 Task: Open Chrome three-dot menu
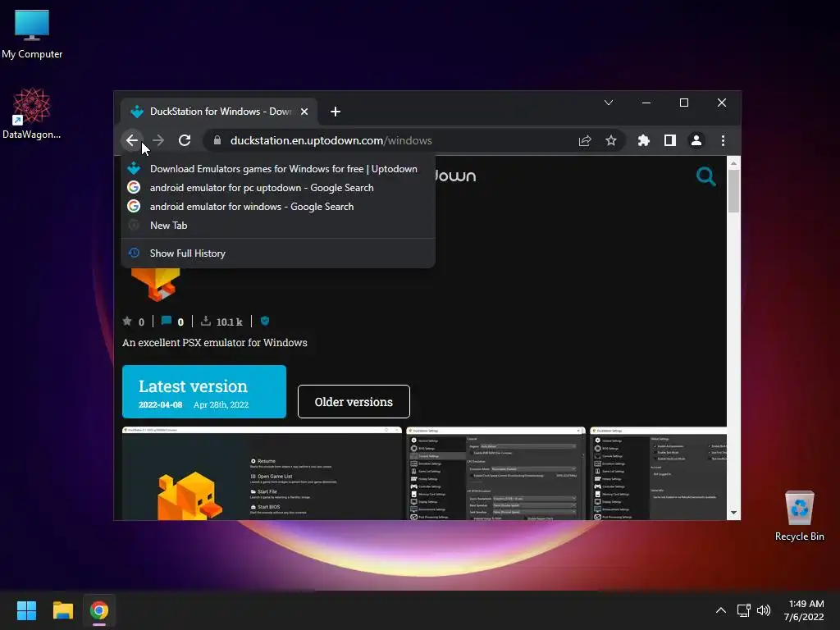[x=723, y=140]
